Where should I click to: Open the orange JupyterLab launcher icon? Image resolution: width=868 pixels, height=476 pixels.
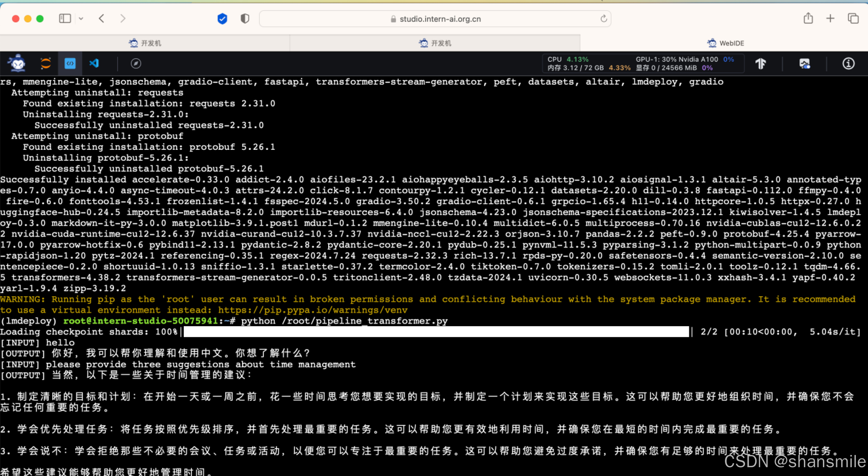tap(45, 63)
